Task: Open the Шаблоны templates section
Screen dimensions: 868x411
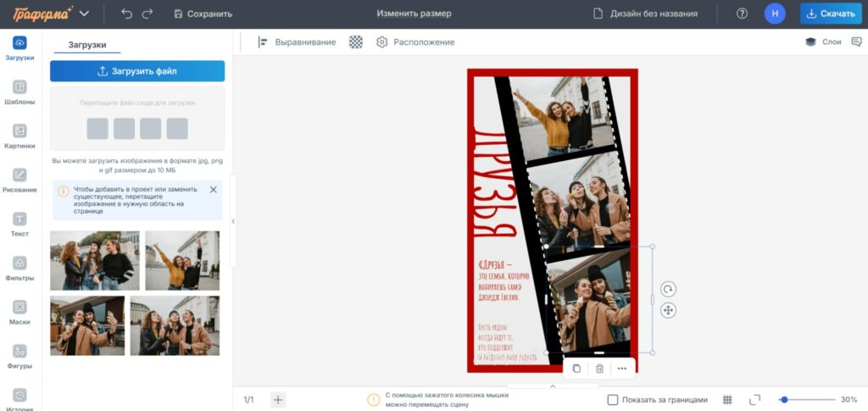Action: [19, 93]
